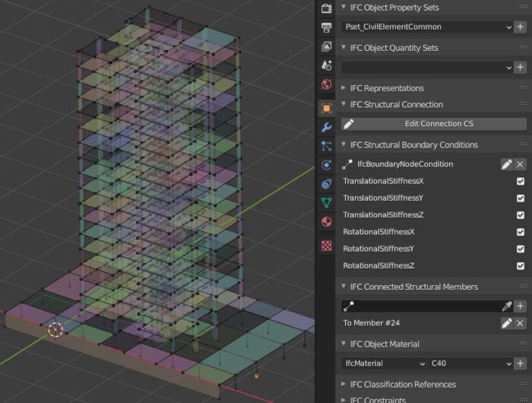Open the Texture properties checker tab
This screenshot has height=403, width=532.
tap(326, 246)
